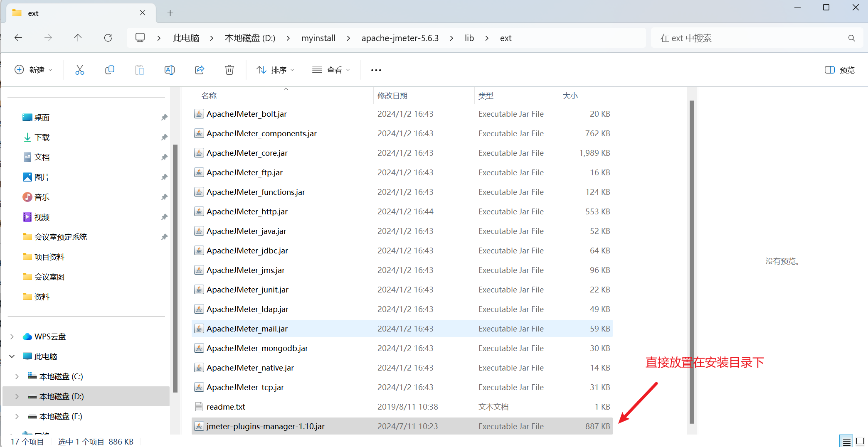The height and width of the screenshot is (447, 868).
Task: Click the Cut scissors icon
Action: click(x=79, y=70)
